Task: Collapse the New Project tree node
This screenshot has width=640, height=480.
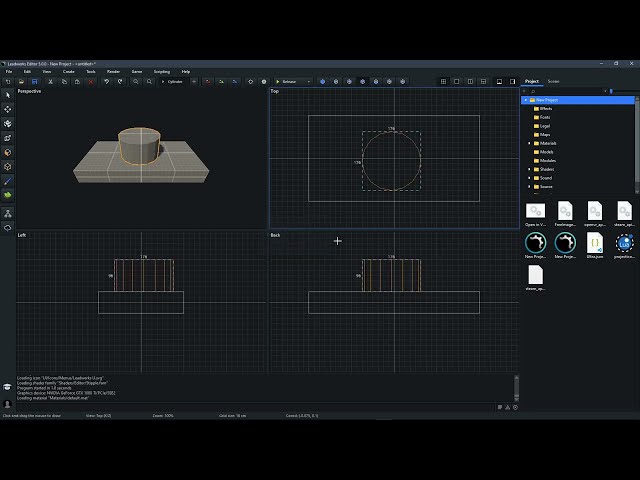Action: [526, 100]
